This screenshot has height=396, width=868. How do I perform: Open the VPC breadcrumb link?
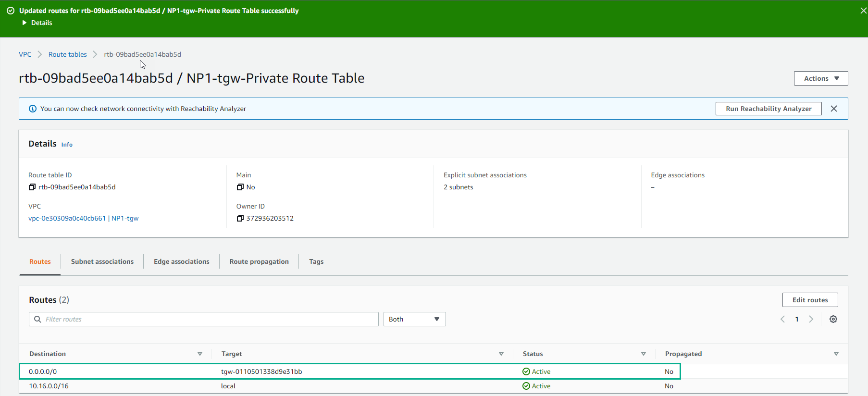(x=25, y=54)
